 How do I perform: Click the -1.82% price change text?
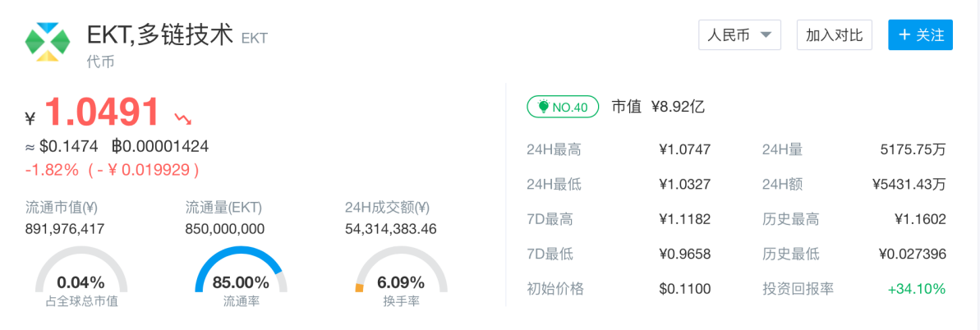(52, 169)
